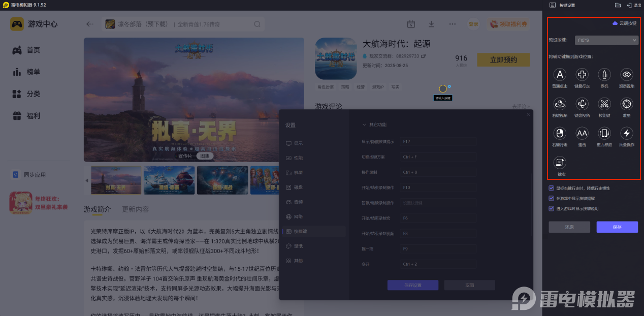The image size is (644, 316).
Task: Select the 重力感应 gravity sensor icon
Action: coord(604,134)
